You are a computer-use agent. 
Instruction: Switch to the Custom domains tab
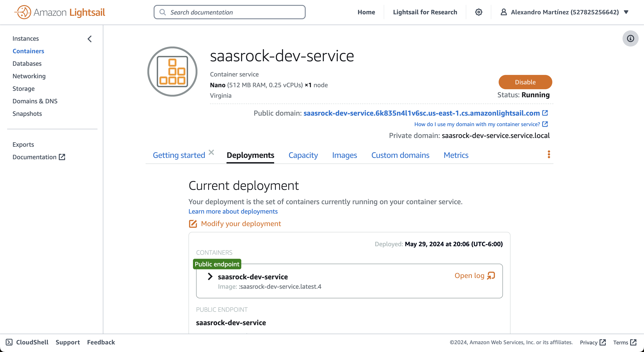pos(400,155)
